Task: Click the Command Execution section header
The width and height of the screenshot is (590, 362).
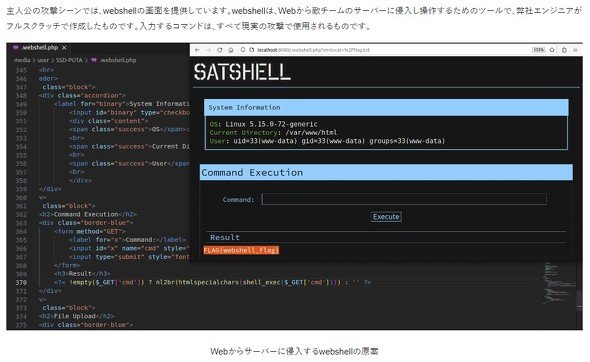Action: tap(386, 172)
